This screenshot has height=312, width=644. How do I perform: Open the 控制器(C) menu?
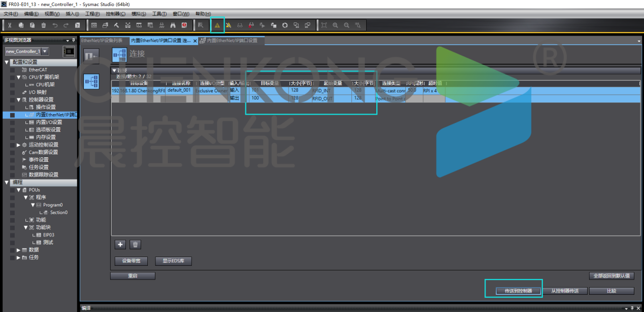pos(114,14)
